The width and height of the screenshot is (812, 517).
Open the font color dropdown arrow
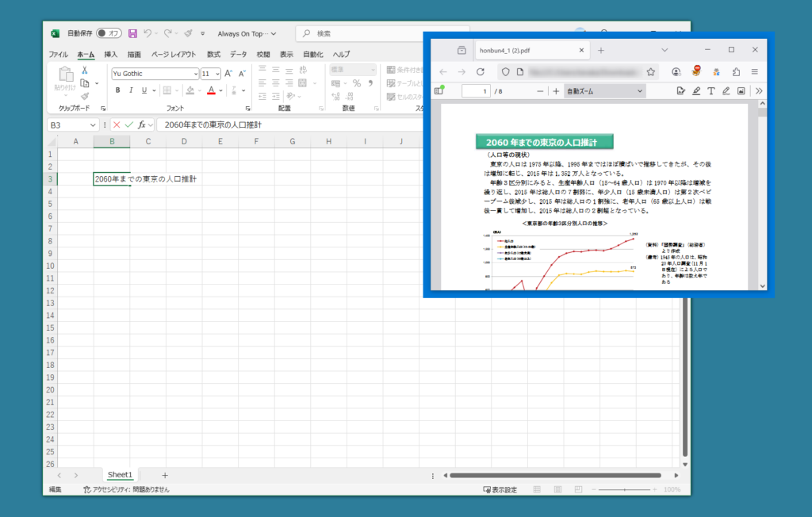click(x=220, y=90)
